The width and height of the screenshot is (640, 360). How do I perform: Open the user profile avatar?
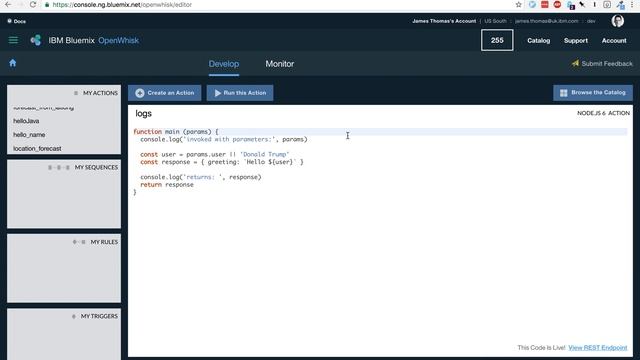(x=618, y=21)
